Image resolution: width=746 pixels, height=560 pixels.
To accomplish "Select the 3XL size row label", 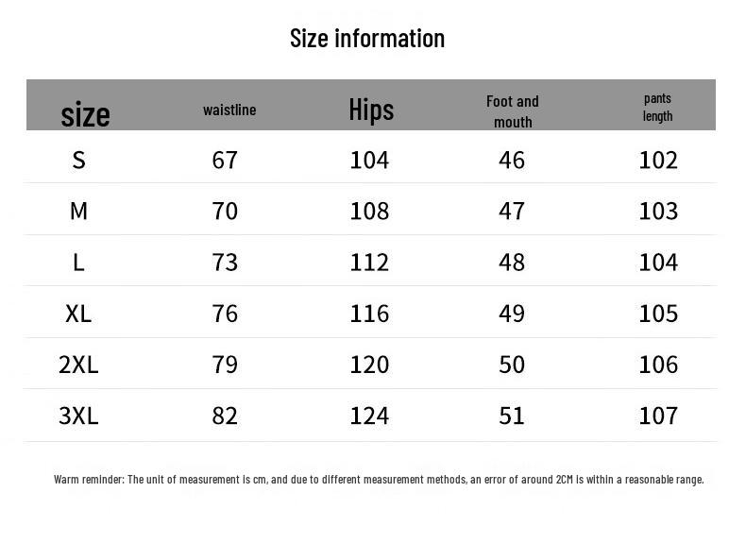I will click(x=78, y=416).
